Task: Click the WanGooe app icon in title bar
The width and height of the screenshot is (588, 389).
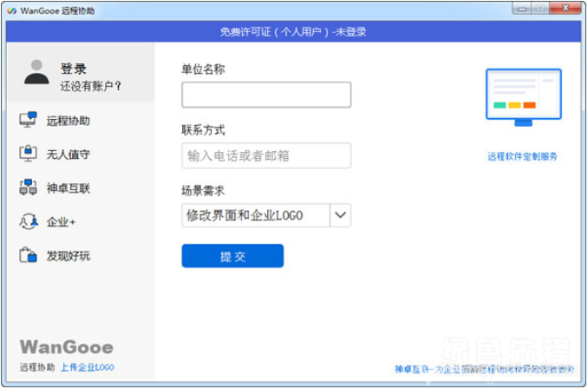Action: tap(11, 11)
